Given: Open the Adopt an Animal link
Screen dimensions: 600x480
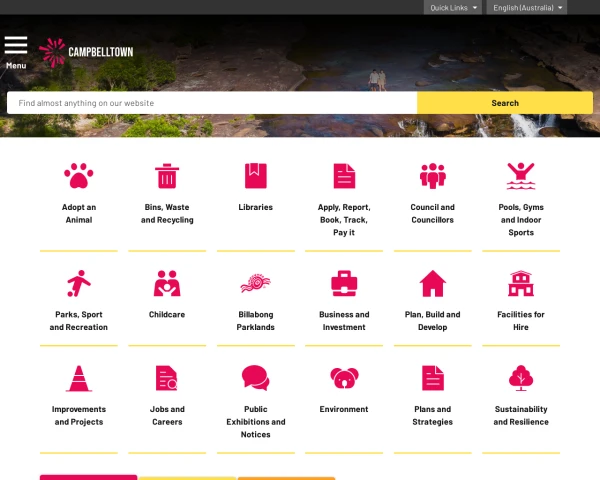Looking at the screenshot, I should pos(79,213).
